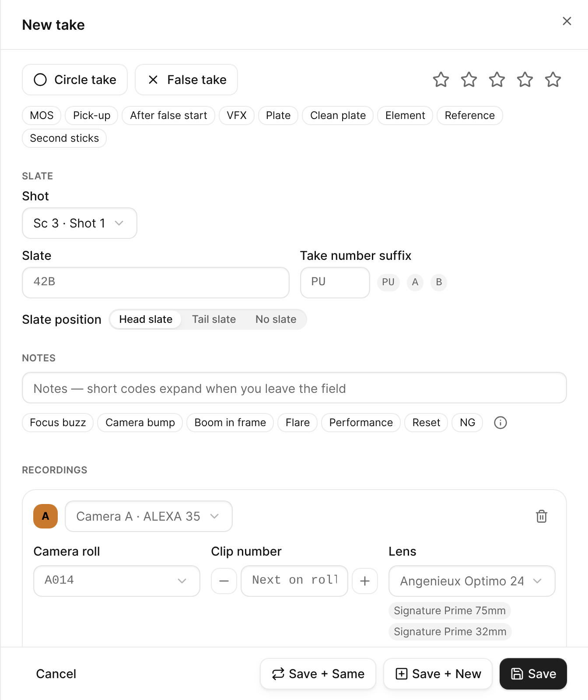
Task: Rate the take two stars
Action: 469,80
